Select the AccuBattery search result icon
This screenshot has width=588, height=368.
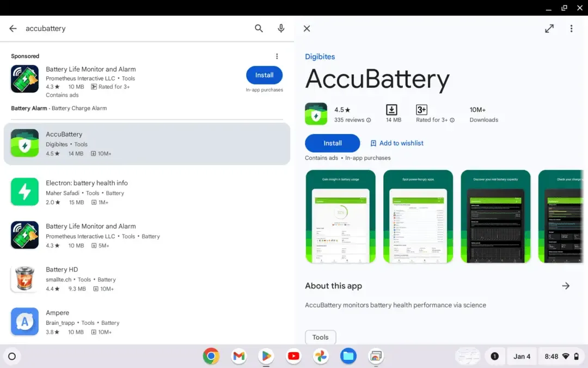24,143
